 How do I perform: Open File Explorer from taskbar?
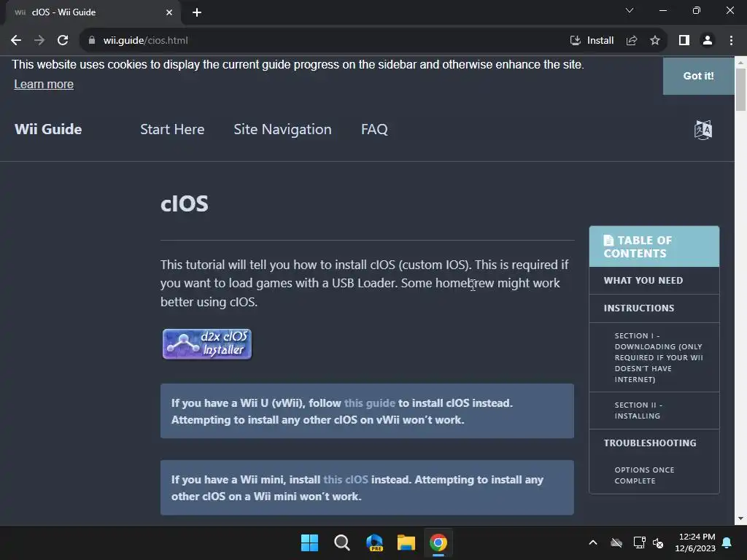coord(406,542)
